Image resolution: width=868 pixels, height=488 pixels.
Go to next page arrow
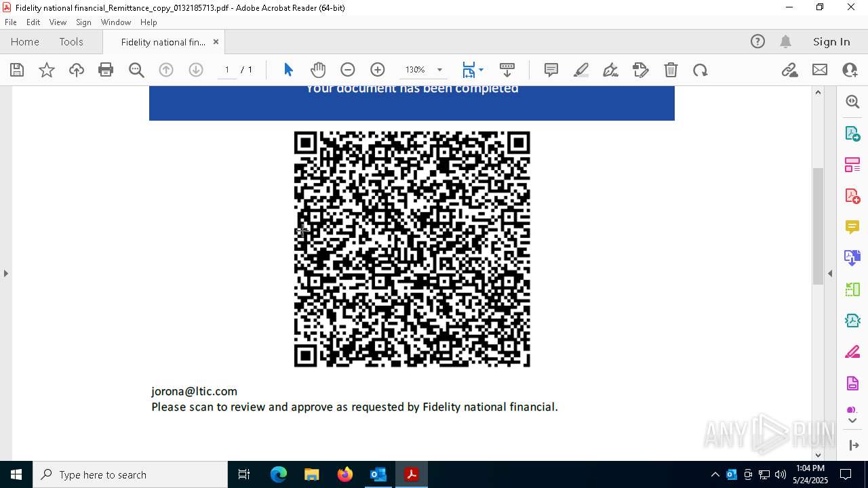196,70
